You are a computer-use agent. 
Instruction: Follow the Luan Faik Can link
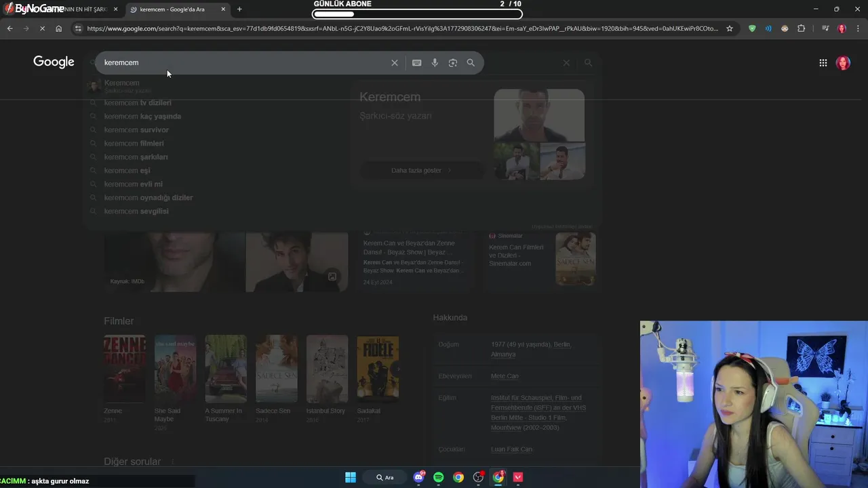click(x=511, y=449)
